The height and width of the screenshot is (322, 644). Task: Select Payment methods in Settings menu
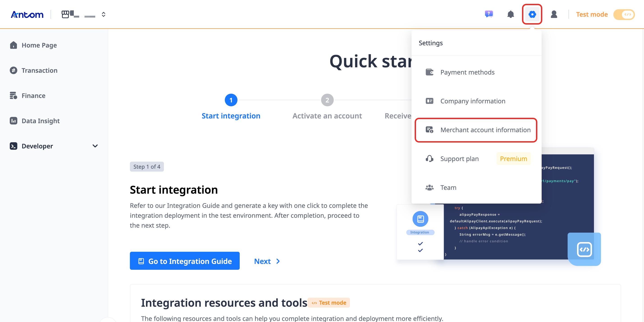tap(467, 72)
